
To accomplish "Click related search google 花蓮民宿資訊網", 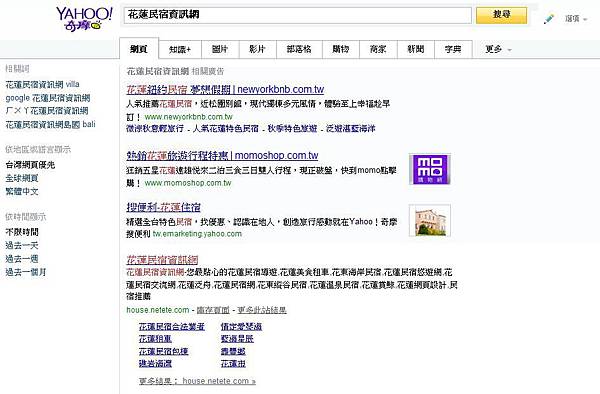I will pos(48,98).
